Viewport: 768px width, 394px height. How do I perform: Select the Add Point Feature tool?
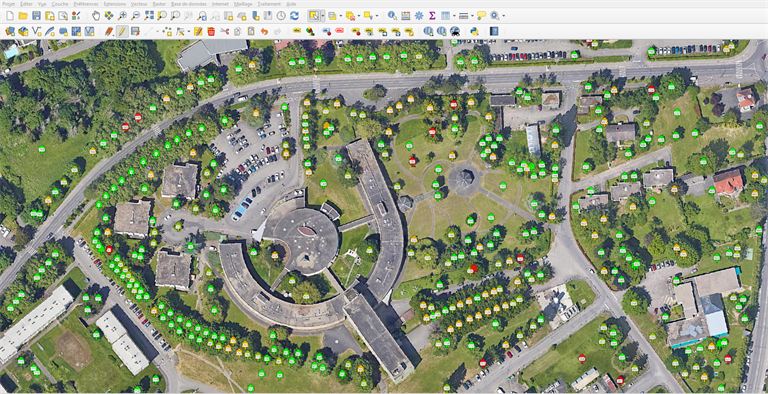(168, 31)
